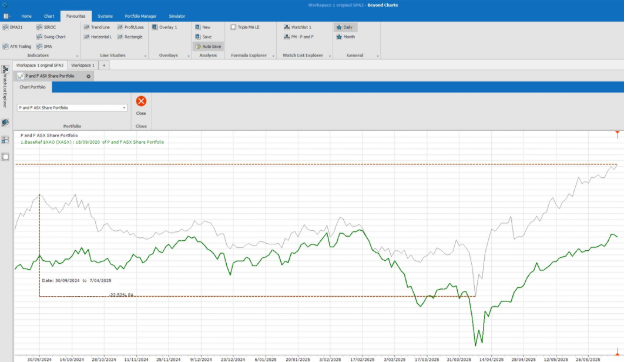
Task: Click the green BaseRef $XAO legend text
Action: [92, 142]
